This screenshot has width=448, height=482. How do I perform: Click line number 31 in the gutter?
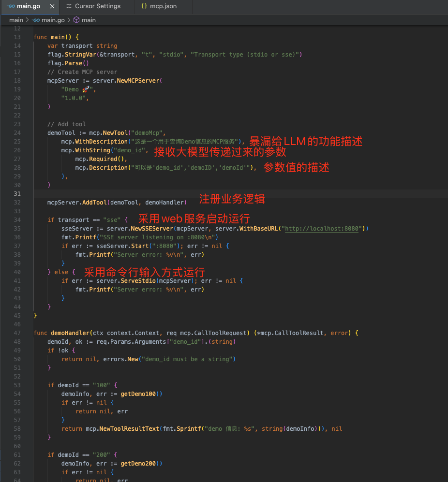pyautogui.click(x=17, y=194)
